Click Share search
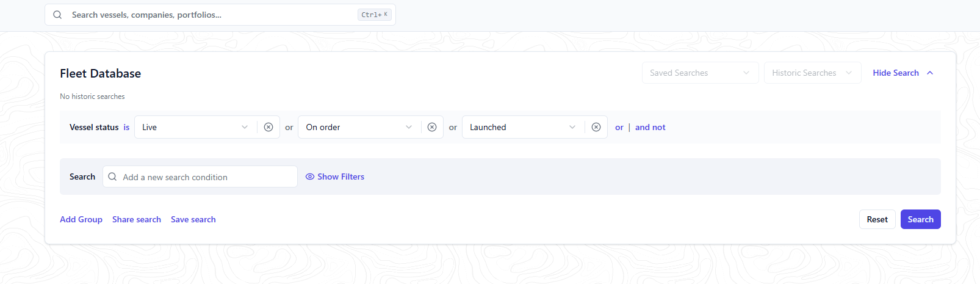 [x=137, y=219]
